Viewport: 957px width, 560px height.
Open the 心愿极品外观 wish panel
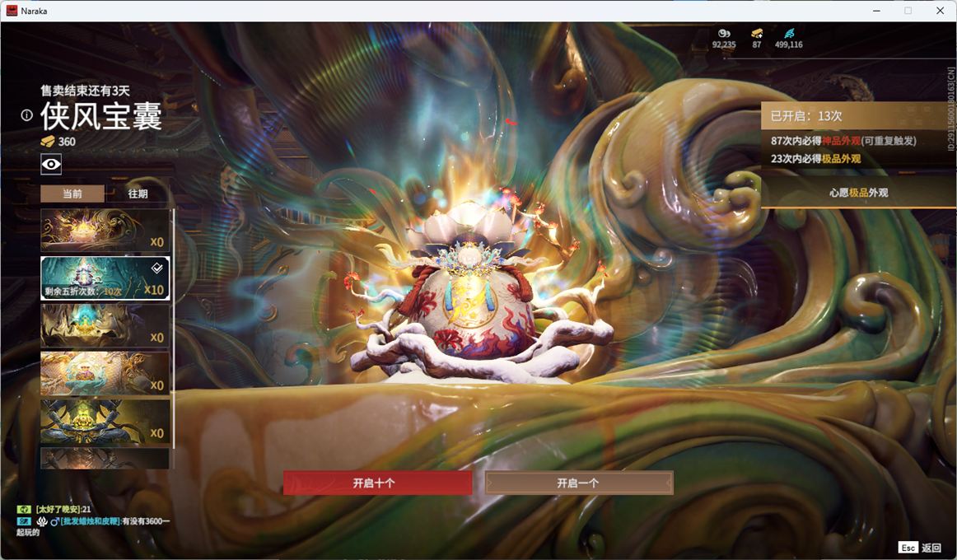coord(858,193)
